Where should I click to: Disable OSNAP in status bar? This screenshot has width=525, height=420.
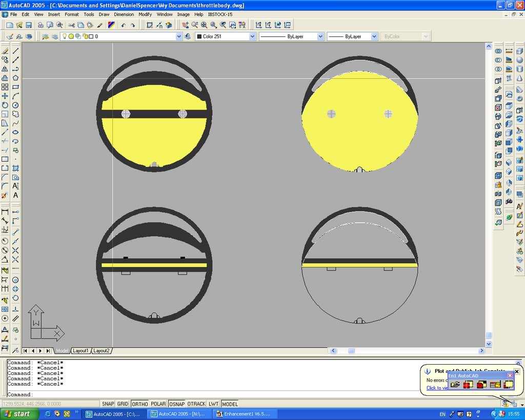tap(176, 404)
